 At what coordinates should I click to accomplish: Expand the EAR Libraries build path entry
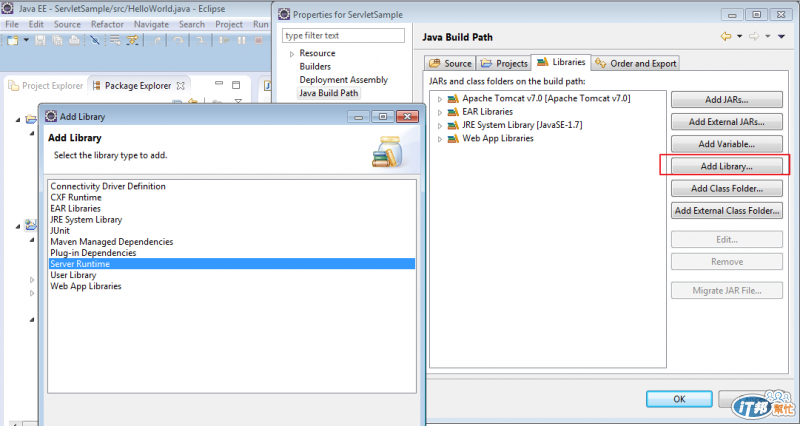point(440,112)
